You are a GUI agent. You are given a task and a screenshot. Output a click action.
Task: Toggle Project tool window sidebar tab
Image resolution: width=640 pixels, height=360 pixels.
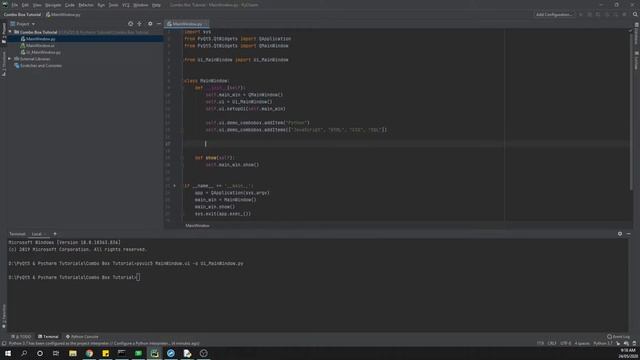pos(4,33)
